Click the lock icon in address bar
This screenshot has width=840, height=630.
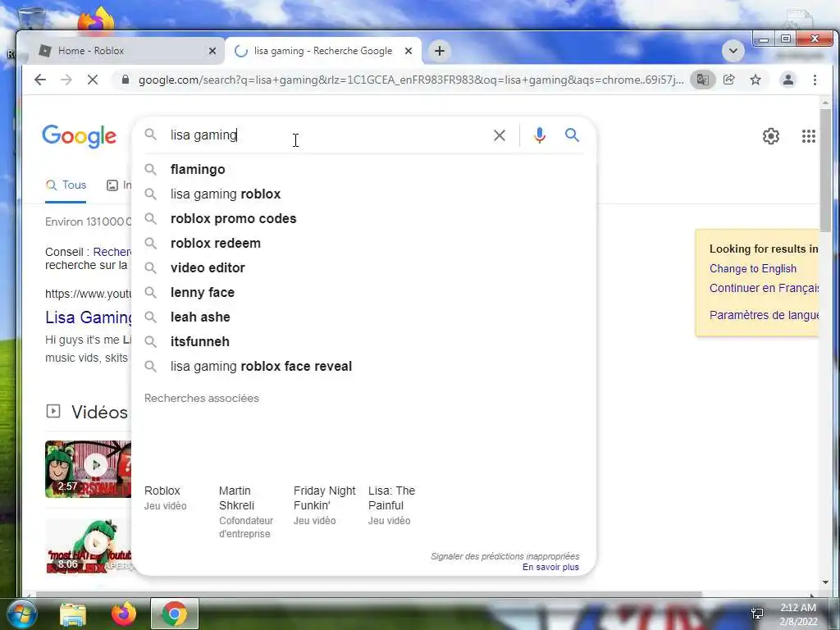(x=126, y=80)
